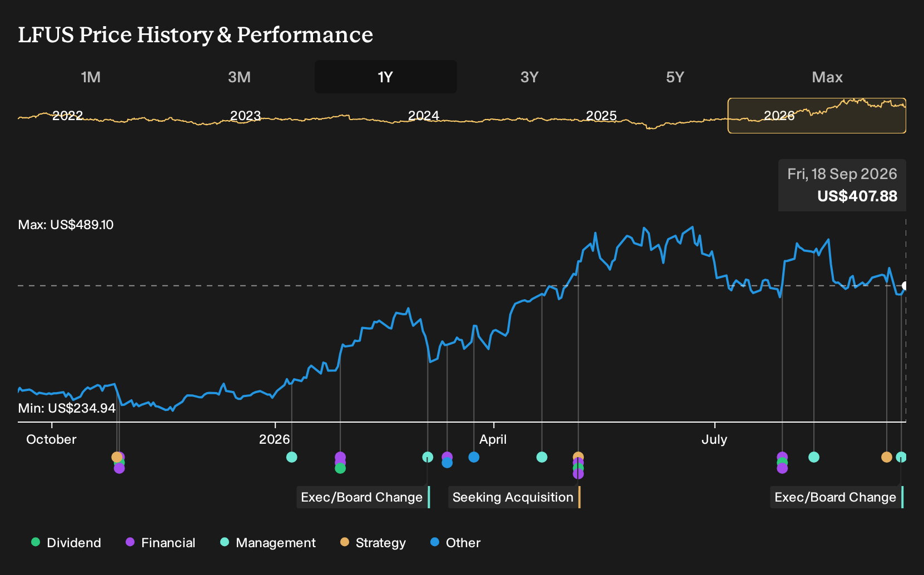The width and height of the screenshot is (924, 575).
Task: Open the left Exec/Board Change label
Action: (363, 497)
